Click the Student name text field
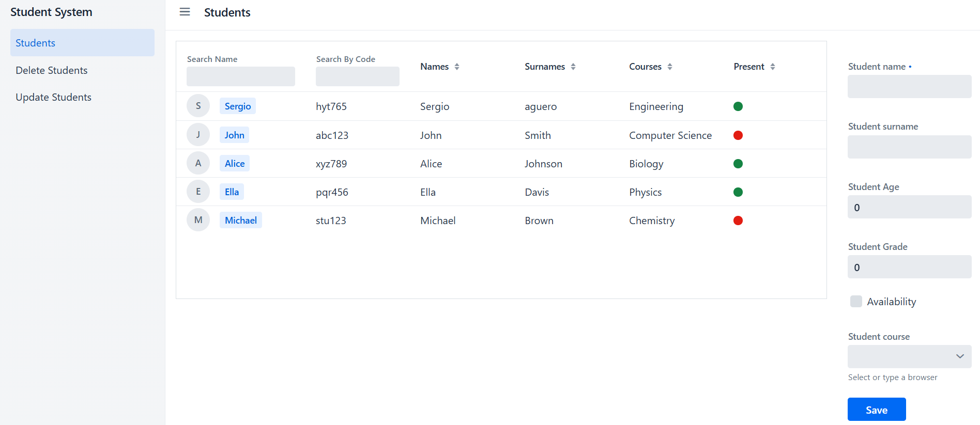 [909, 86]
